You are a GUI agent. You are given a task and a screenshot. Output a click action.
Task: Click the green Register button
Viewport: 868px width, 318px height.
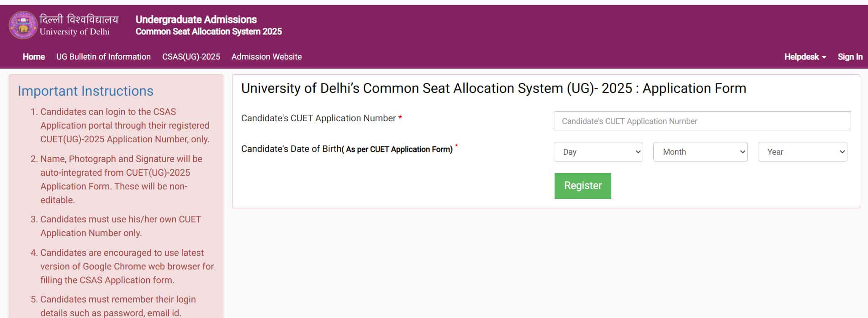[x=582, y=186]
